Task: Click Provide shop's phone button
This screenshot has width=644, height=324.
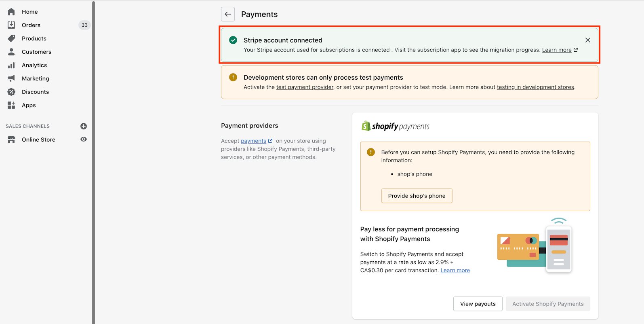Action: click(x=417, y=196)
